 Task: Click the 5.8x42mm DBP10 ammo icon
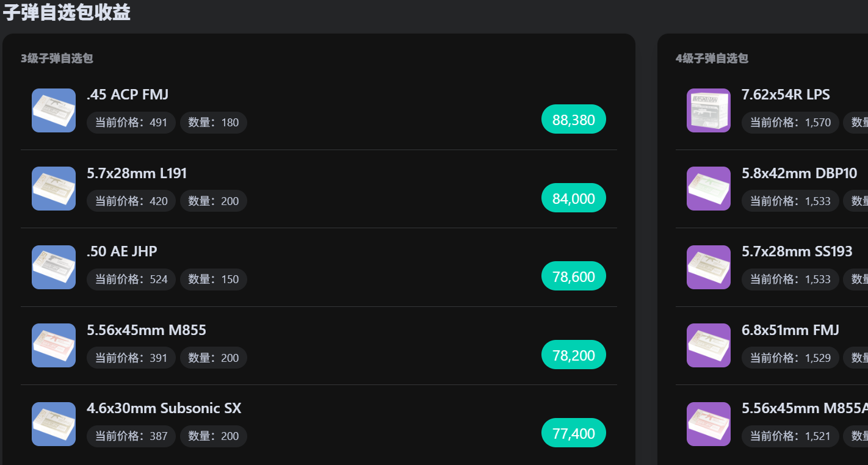(x=709, y=189)
